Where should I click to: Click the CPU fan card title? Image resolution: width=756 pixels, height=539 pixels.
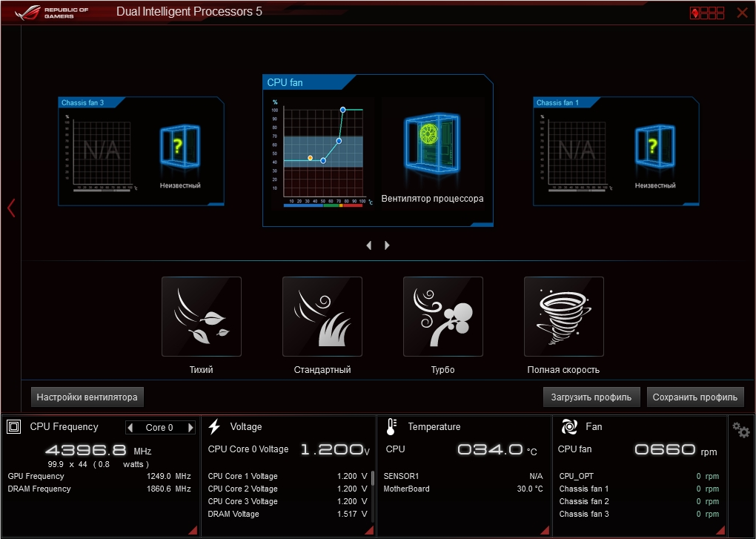[x=285, y=82]
